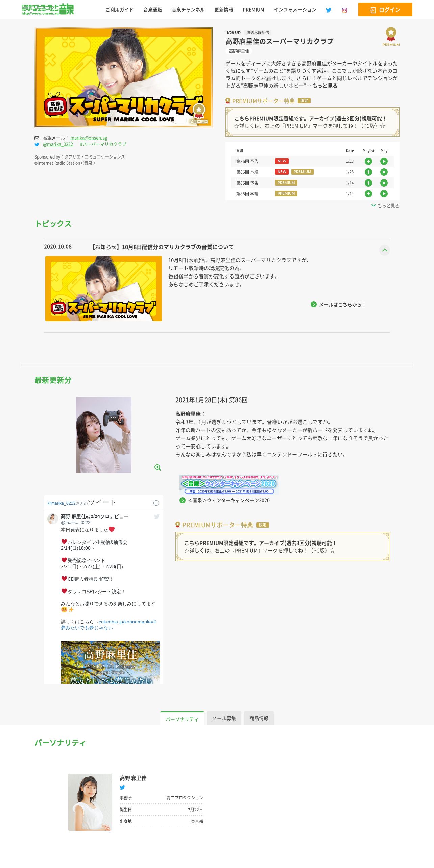Screen dimensions: 434x868
Task: Expand program description もっと見る
Action: [325, 86]
